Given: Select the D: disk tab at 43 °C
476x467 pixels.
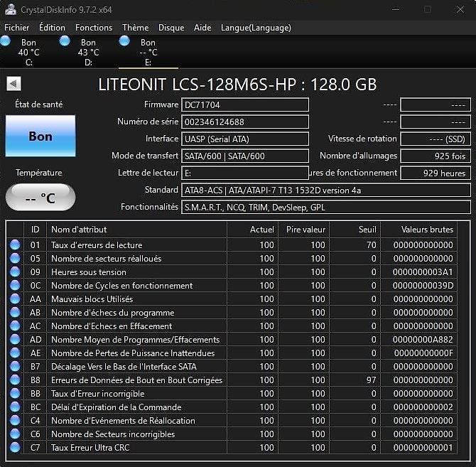Looking at the screenshot, I should coord(88,52).
